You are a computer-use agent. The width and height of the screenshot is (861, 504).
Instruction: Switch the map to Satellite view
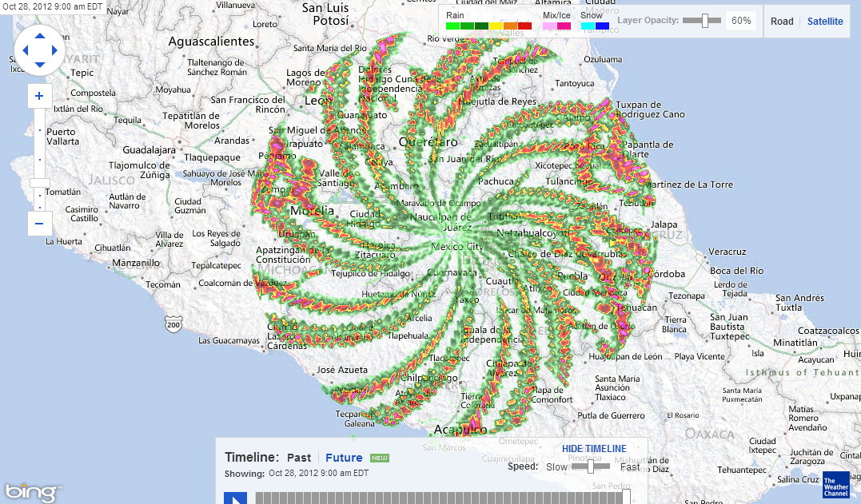[825, 21]
